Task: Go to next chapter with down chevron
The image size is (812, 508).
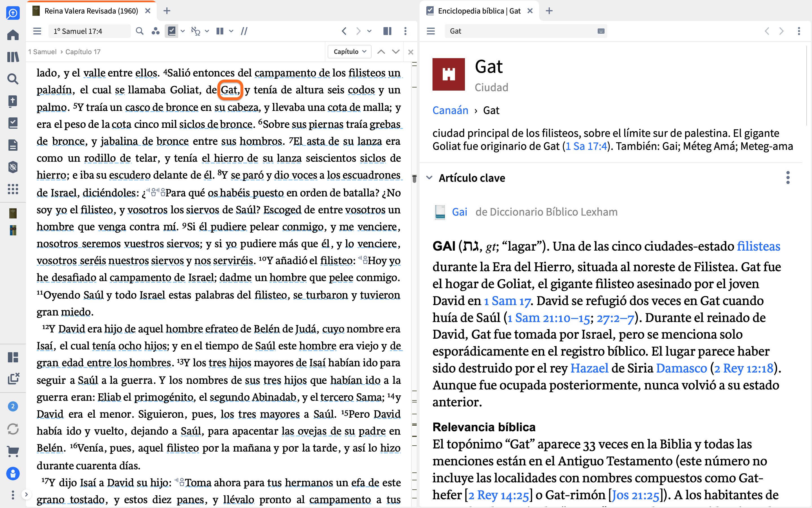Action: (396, 52)
